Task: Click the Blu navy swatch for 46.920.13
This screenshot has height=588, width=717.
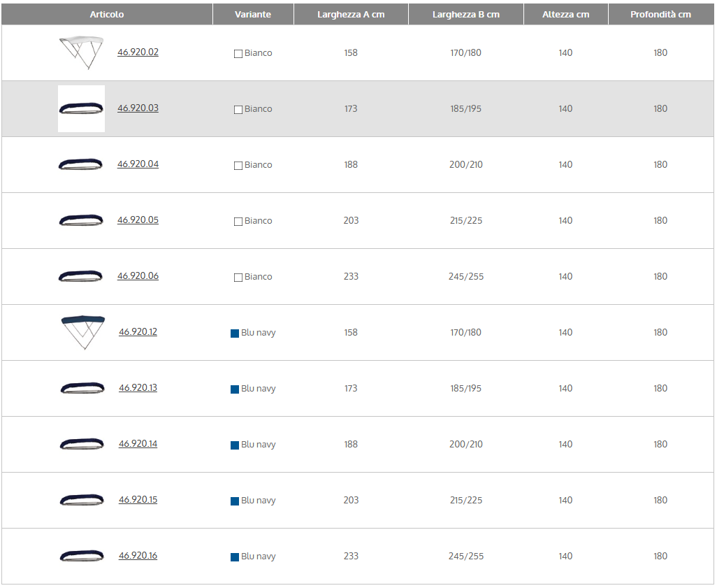Action: pyautogui.click(x=235, y=389)
